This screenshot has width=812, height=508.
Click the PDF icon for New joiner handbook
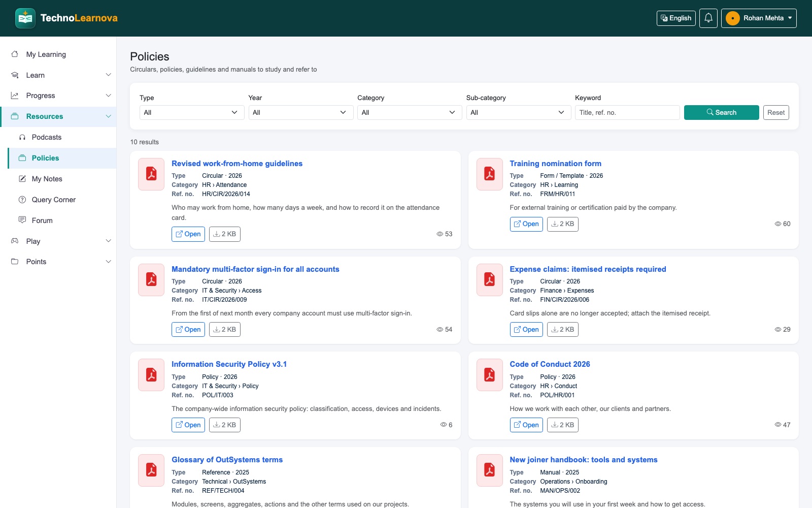(x=490, y=470)
